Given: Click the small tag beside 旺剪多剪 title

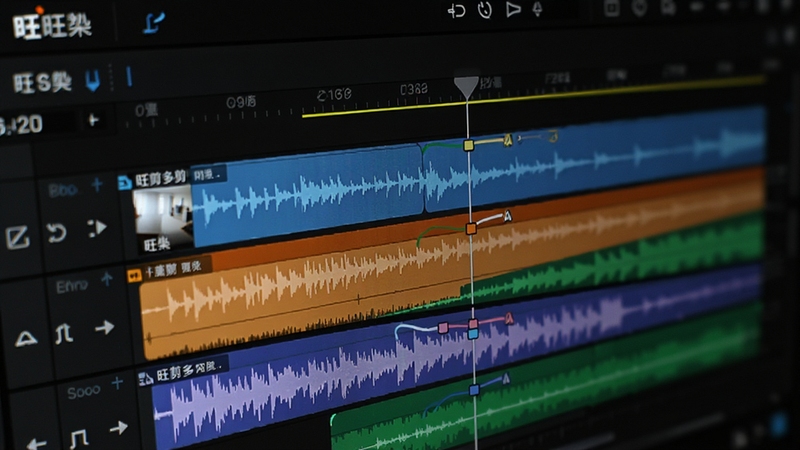Looking at the screenshot, I should 207,175.
